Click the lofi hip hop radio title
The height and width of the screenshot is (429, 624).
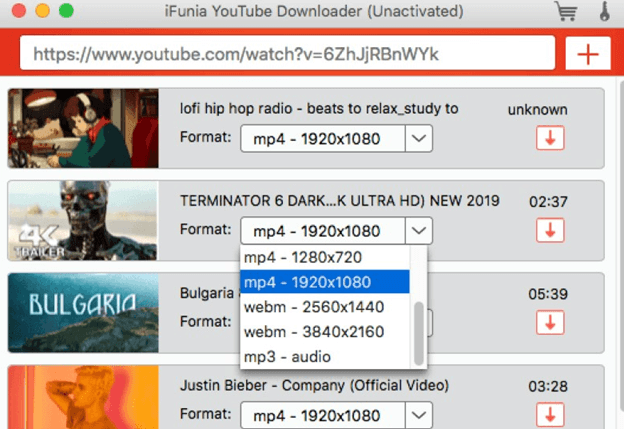click(319, 108)
